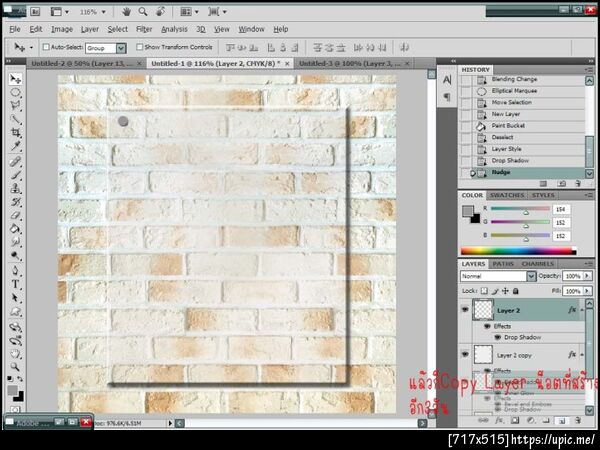Toggle lock all icon
The width and height of the screenshot is (600, 450).
coord(516,291)
